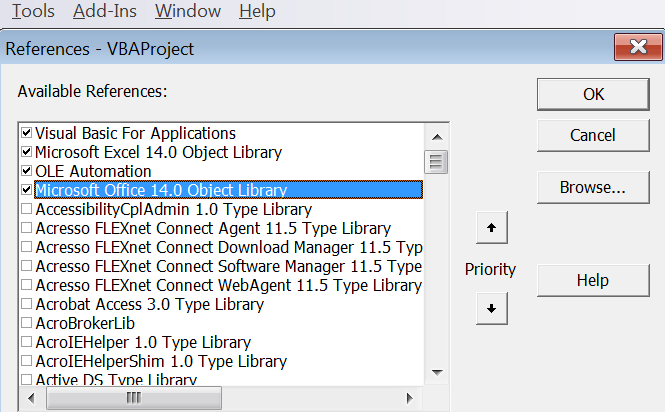Image resolution: width=665 pixels, height=412 pixels.
Task: Click Browse... to add a reference file
Action: click(593, 187)
